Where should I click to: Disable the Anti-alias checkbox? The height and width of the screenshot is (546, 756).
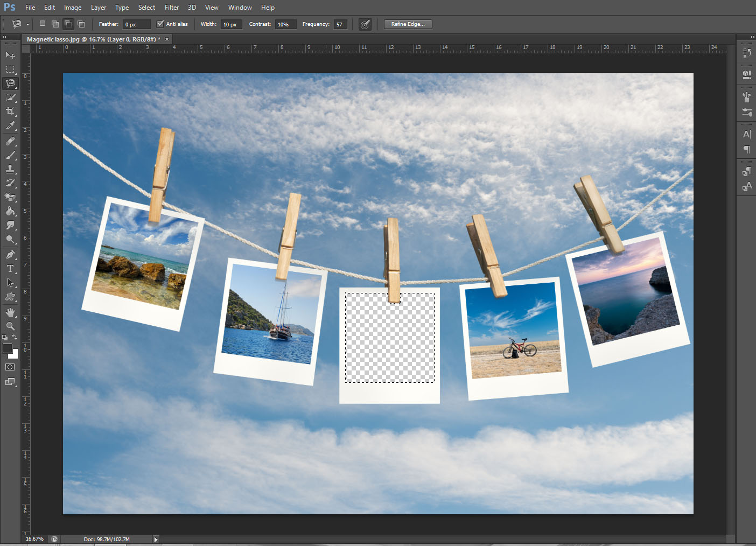pos(160,24)
